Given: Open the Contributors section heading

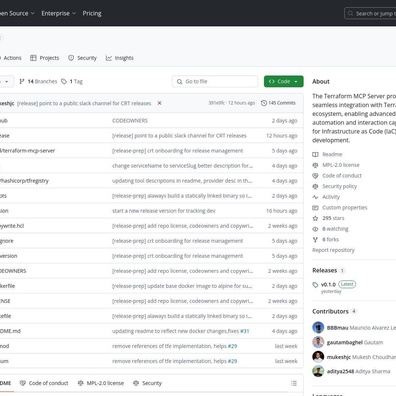Looking at the screenshot, I should point(330,311).
